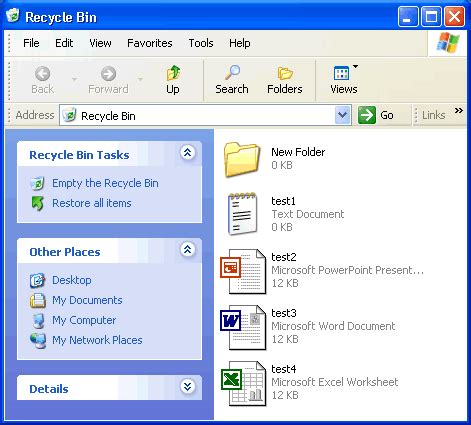Maximize the Recycle Bin window
Screen dimensions: 471x425
pos(431,16)
